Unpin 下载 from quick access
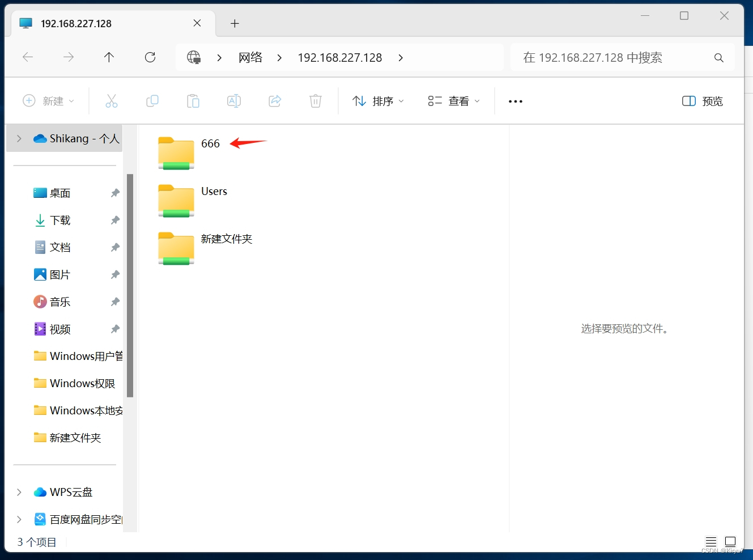 [115, 220]
